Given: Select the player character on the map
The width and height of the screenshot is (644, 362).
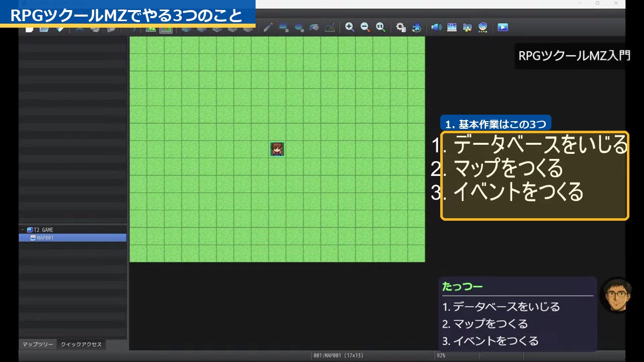Looking at the screenshot, I should click(x=277, y=149).
